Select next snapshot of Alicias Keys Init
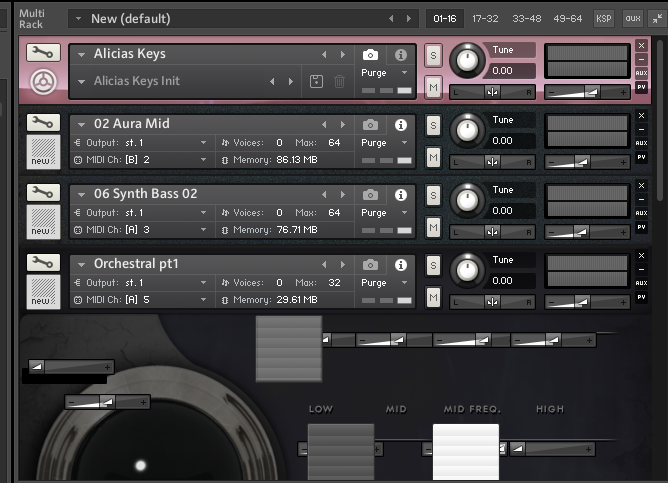 coord(291,81)
